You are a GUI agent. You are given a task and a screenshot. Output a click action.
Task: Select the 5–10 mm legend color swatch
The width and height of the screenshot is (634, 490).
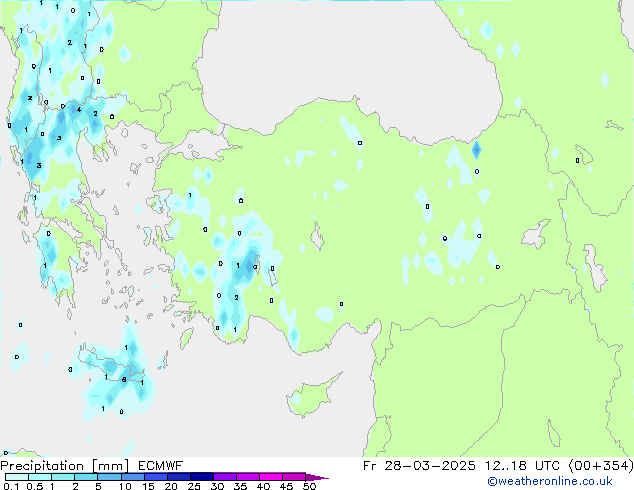pos(109,477)
